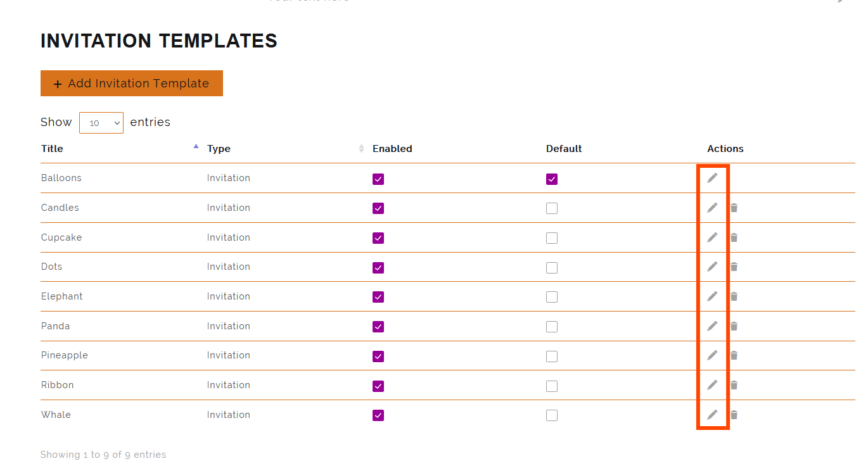Toggle Enabled checkbox for Ribbon
The image size is (868, 473).
click(x=378, y=386)
